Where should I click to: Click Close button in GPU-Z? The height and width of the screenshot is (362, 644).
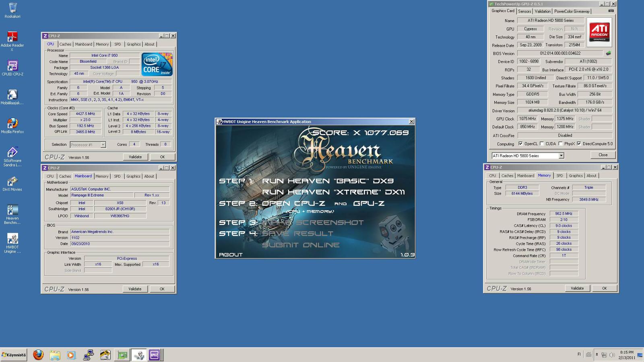tap(603, 155)
